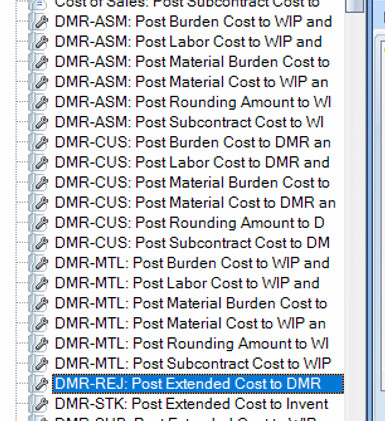The width and height of the screenshot is (385, 421).
Task: Click wrench icon beside DMR-ASM Post Labor Cost
Action: (x=39, y=42)
